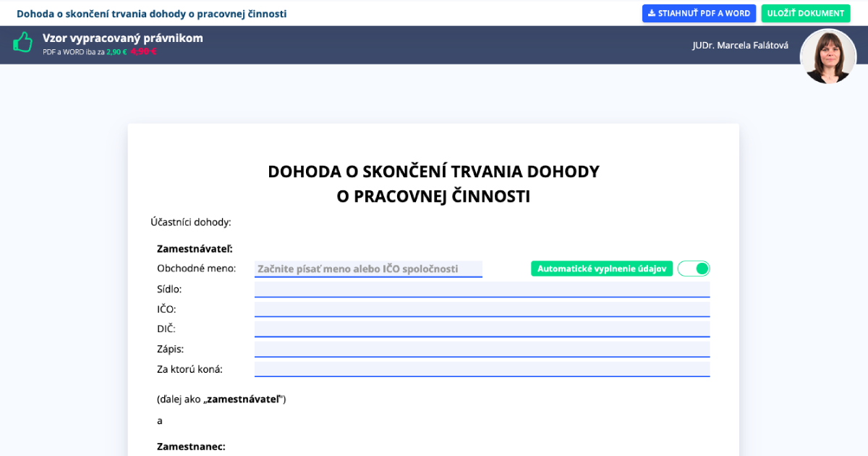Click the Automatické vyplnenie údajov button
The width and height of the screenshot is (868, 456).
point(601,268)
